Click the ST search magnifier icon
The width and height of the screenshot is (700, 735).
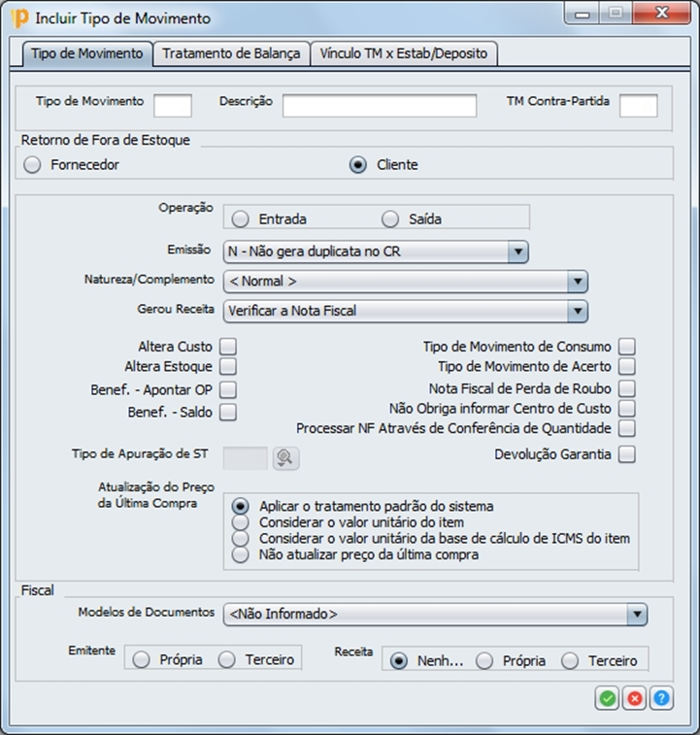pos(284,457)
